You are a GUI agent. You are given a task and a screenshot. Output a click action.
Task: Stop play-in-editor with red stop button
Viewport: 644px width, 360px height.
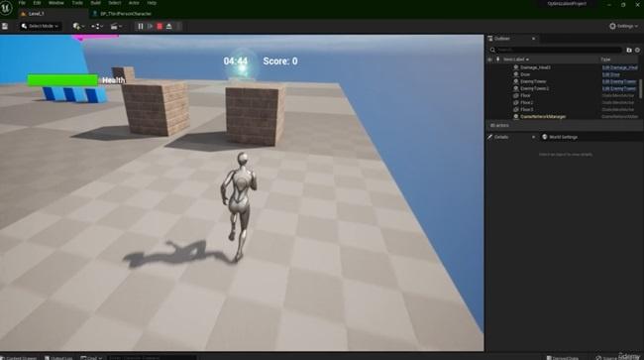pyautogui.click(x=160, y=27)
